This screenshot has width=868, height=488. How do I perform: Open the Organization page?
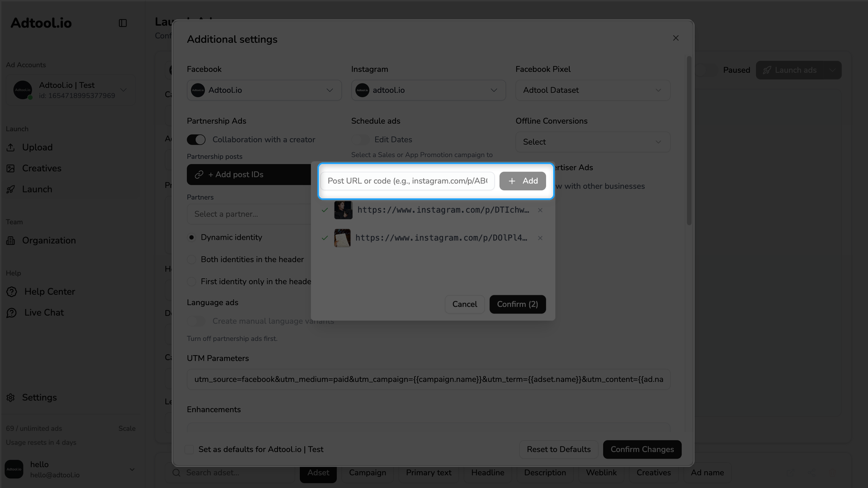point(49,240)
